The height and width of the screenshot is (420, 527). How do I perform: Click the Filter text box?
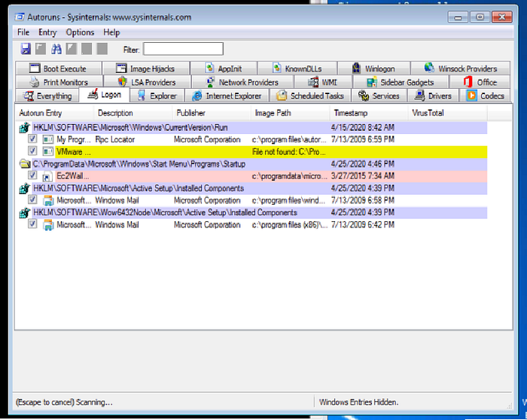(183, 49)
